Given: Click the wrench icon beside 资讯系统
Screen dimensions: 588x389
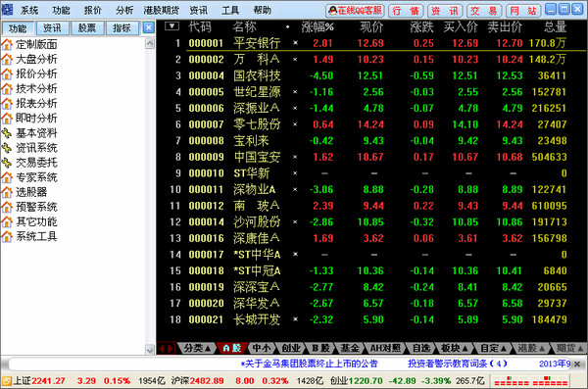Looking at the screenshot, I should point(7,148).
